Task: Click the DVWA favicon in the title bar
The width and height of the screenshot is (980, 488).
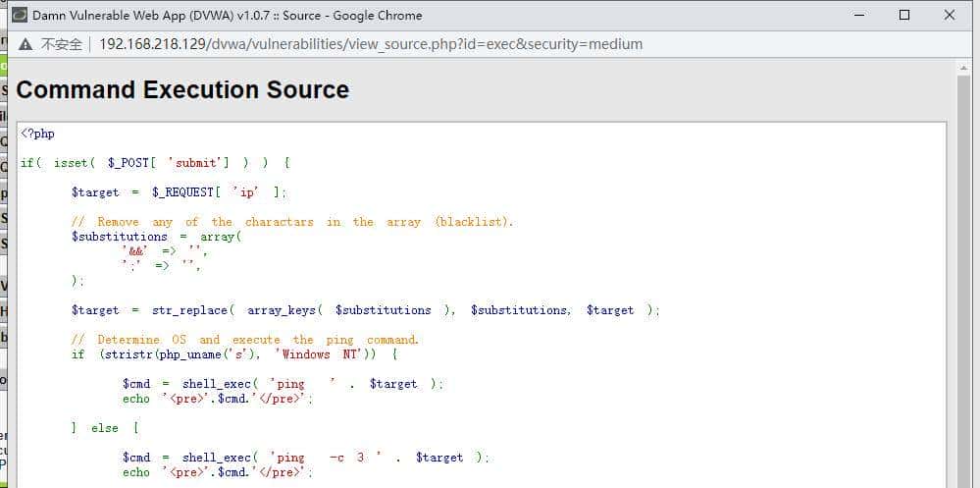Action: (20, 15)
